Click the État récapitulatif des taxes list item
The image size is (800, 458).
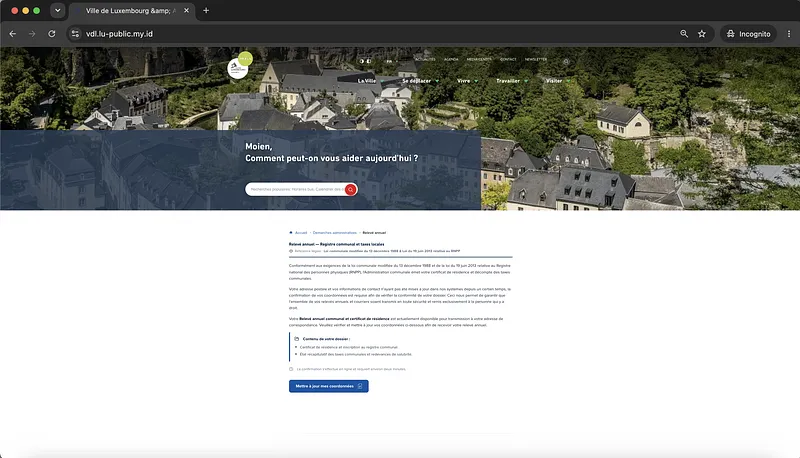click(x=356, y=354)
